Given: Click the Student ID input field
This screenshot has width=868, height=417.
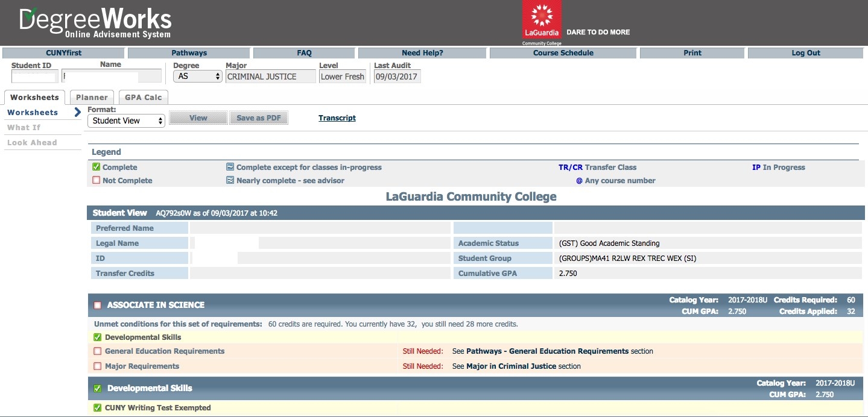Looking at the screenshot, I should 35,77.
